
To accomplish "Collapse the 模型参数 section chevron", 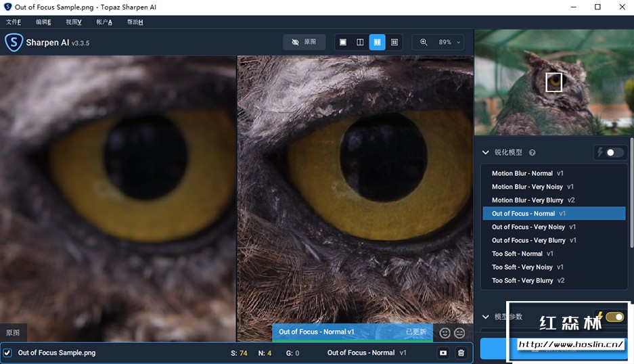I will coord(485,317).
